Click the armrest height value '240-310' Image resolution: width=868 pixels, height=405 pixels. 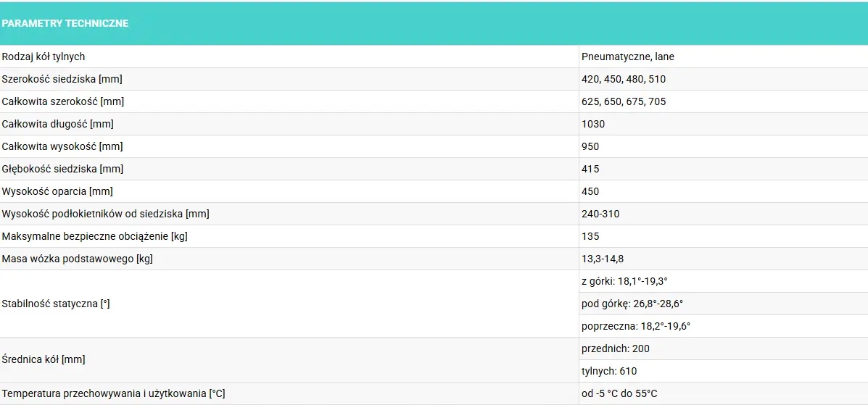600,214
